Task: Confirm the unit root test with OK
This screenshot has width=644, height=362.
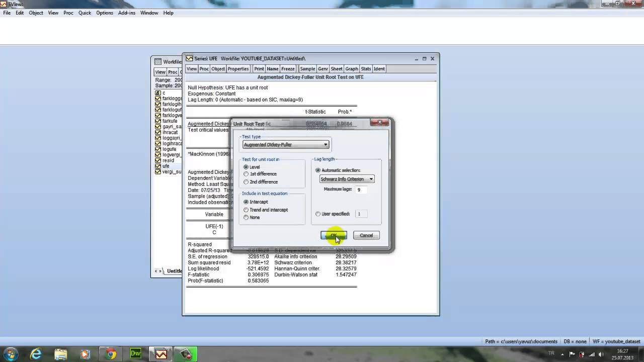Action: pos(334,235)
